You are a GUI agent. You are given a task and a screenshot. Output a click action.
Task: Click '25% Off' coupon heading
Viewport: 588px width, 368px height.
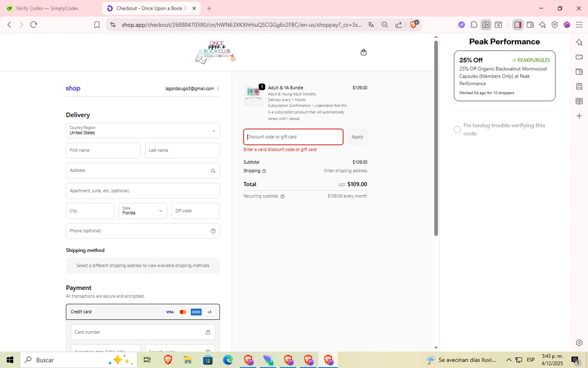click(x=471, y=60)
